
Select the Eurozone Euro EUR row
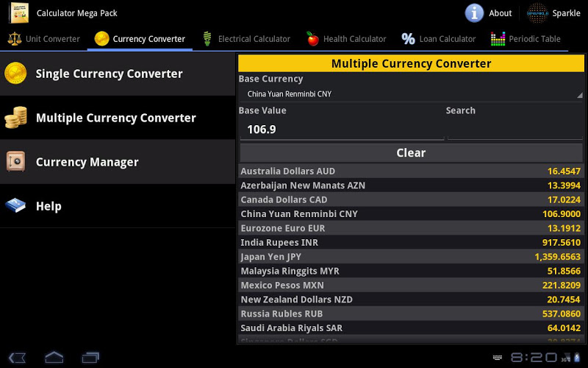pos(411,228)
